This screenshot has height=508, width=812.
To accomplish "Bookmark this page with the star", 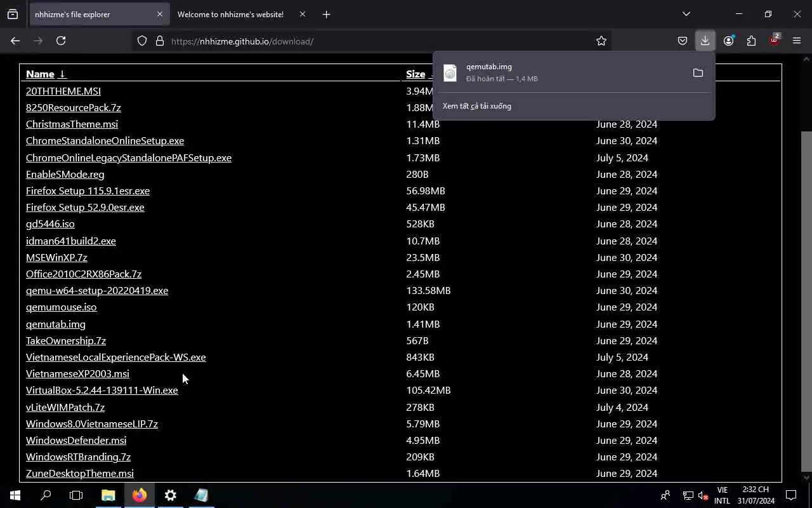I will 601,41.
